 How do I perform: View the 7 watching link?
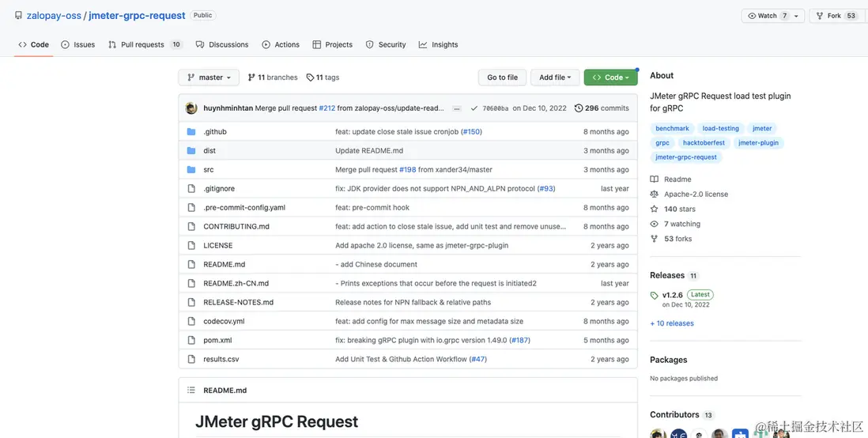675,225
